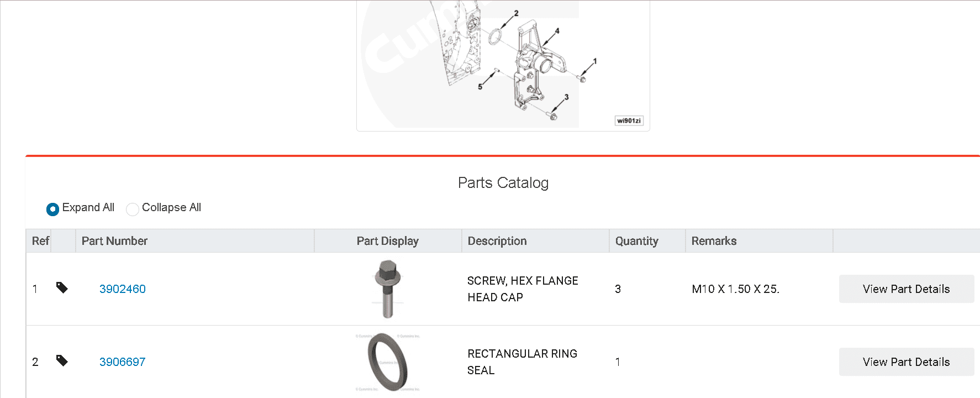This screenshot has width=980, height=398.
Task: Open part number 3906697 link
Action: (123, 362)
